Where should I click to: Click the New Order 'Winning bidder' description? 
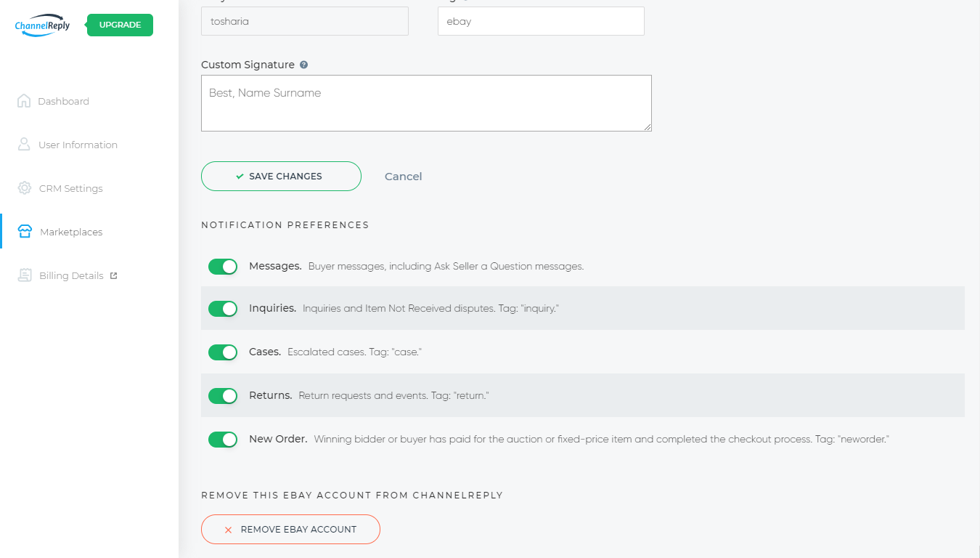[602, 440]
